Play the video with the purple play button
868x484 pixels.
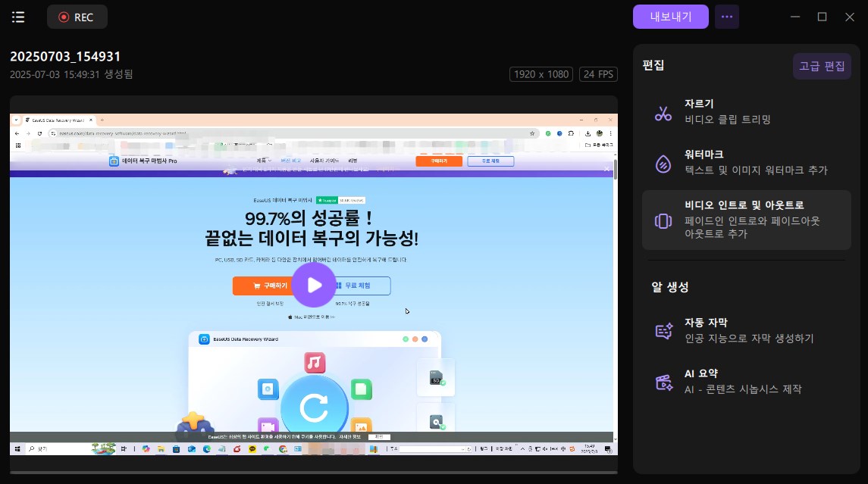313,285
